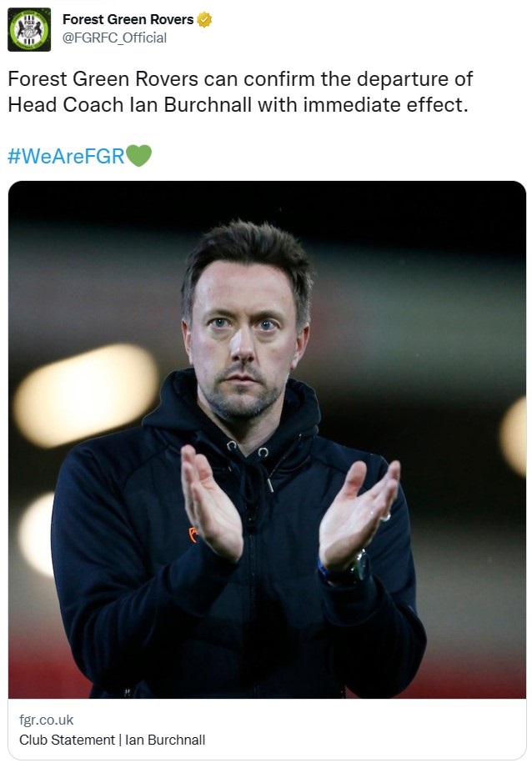The width and height of the screenshot is (532, 768).
Task: Open the Forest Green Rovers display name
Action: (x=128, y=19)
